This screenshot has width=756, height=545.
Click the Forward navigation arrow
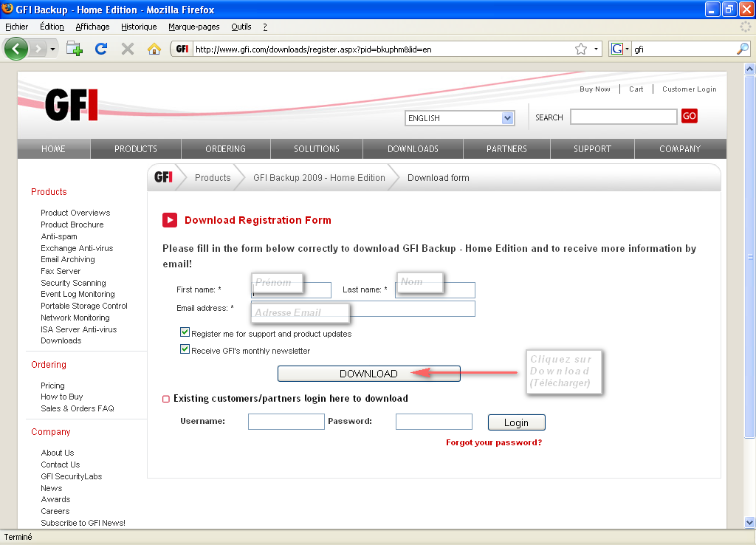38,49
